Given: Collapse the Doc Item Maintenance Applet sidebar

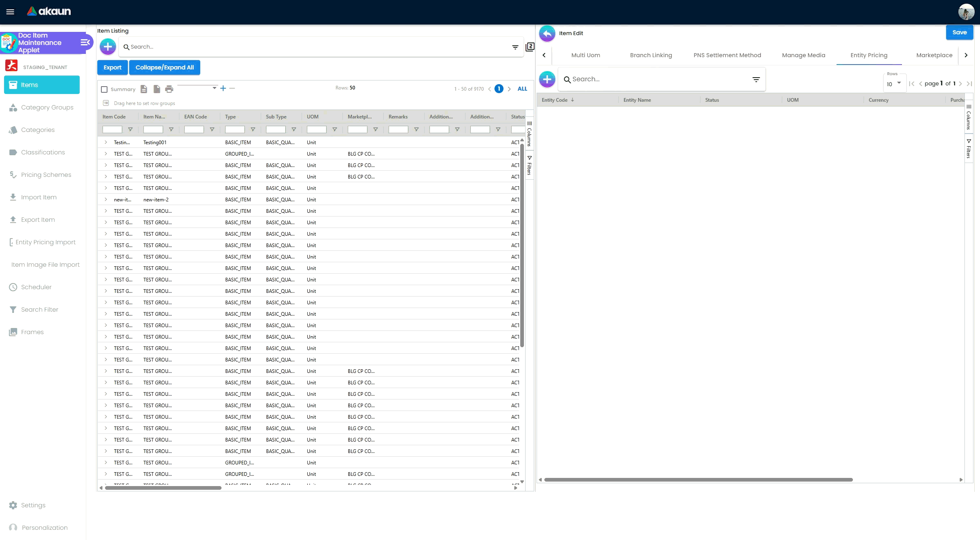Looking at the screenshot, I should pos(85,42).
